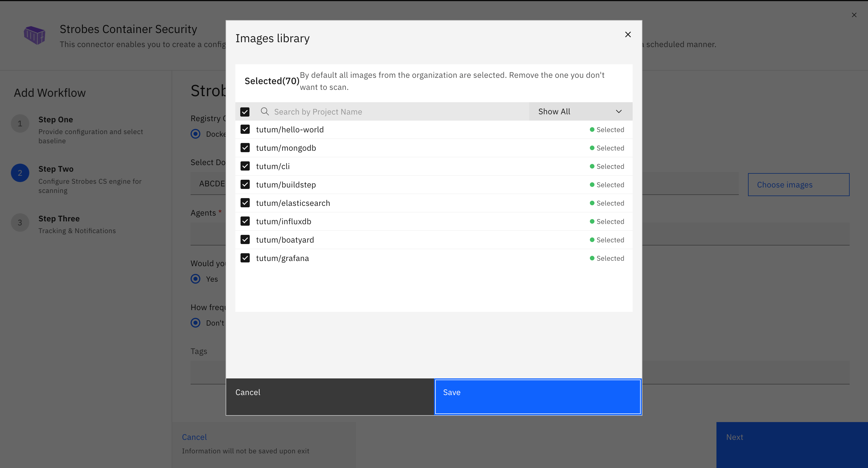Uncheck tutum/mongodb image
This screenshot has width=868, height=468.
245,148
